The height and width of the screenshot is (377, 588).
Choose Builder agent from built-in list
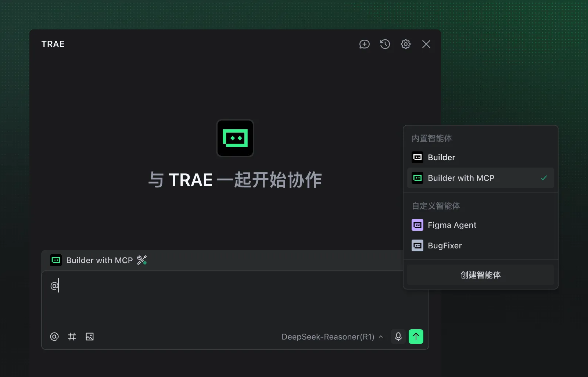pos(481,157)
